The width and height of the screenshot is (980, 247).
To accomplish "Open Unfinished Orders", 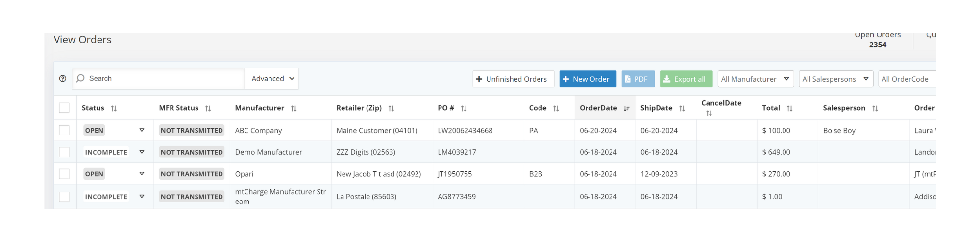I will (x=513, y=79).
